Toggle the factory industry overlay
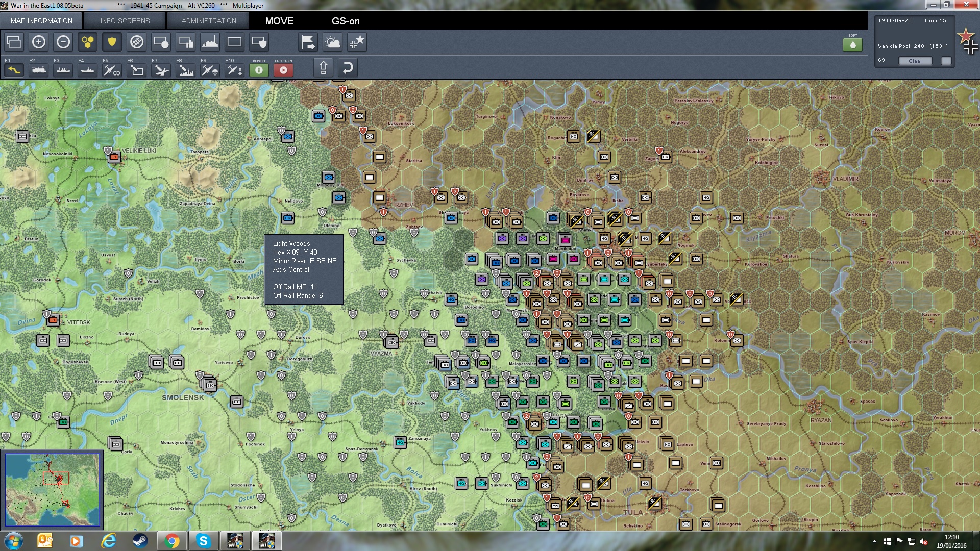 [210, 42]
